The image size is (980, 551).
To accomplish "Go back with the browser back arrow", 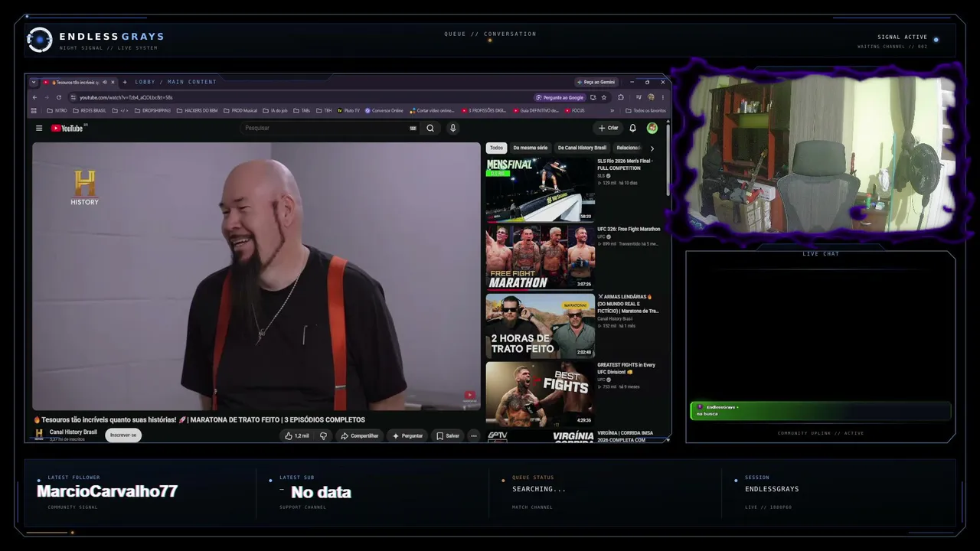I will [x=34, y=97].
